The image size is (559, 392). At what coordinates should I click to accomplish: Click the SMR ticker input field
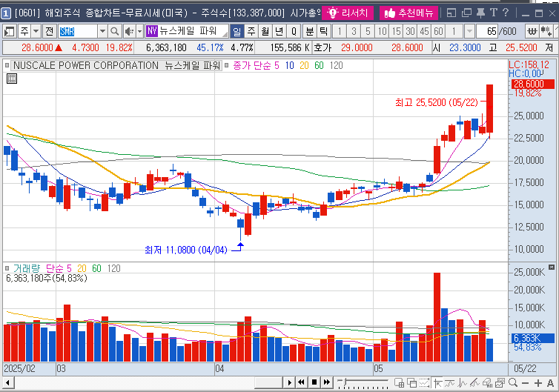(x=77, y=31)
